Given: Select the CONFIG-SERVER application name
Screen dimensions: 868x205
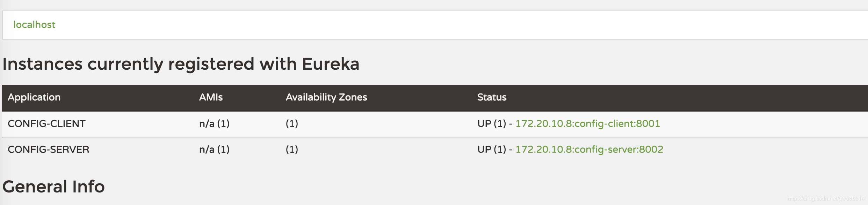Looking at the screenshot, I should 49,150.
